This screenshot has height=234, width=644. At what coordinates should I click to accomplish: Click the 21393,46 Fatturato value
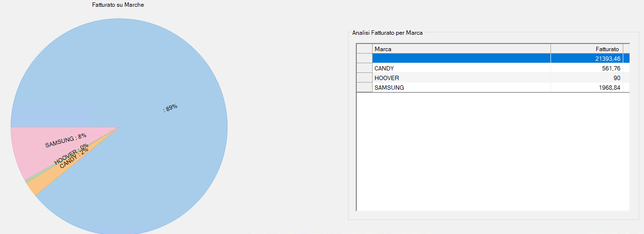click(586, 58)
